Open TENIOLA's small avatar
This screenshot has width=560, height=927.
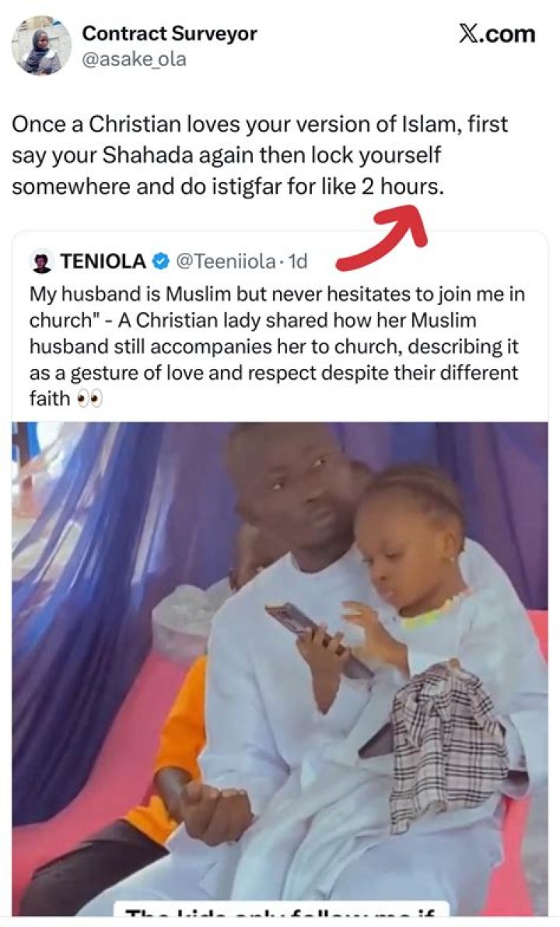click(40, 262)
